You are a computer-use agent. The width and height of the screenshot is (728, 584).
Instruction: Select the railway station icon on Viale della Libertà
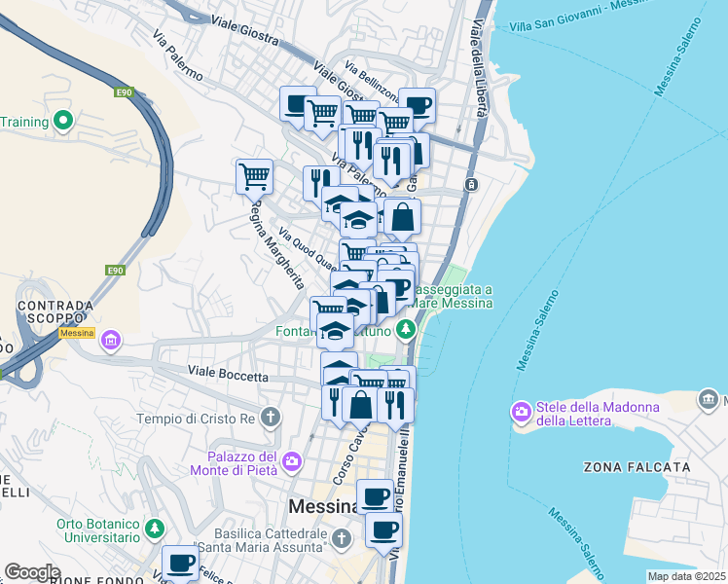[471, 185]
